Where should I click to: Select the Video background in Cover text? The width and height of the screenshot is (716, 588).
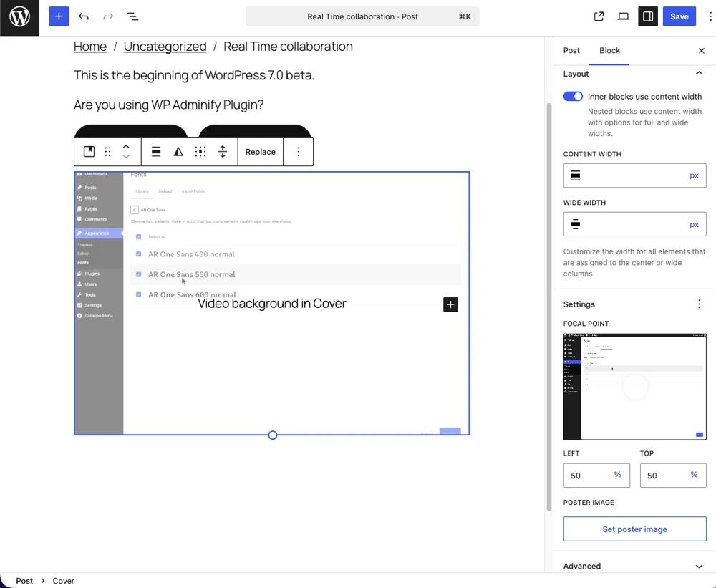[x=271, y=304]
